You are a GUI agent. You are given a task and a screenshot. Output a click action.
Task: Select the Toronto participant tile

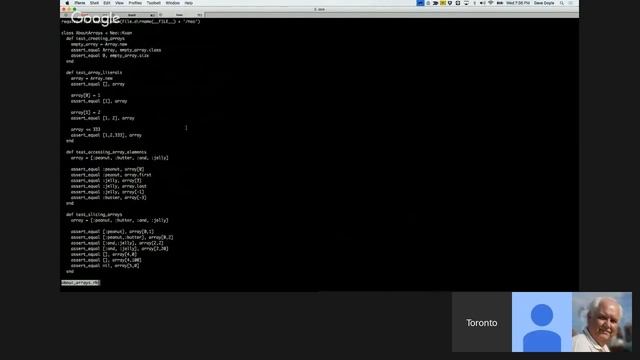482,322
